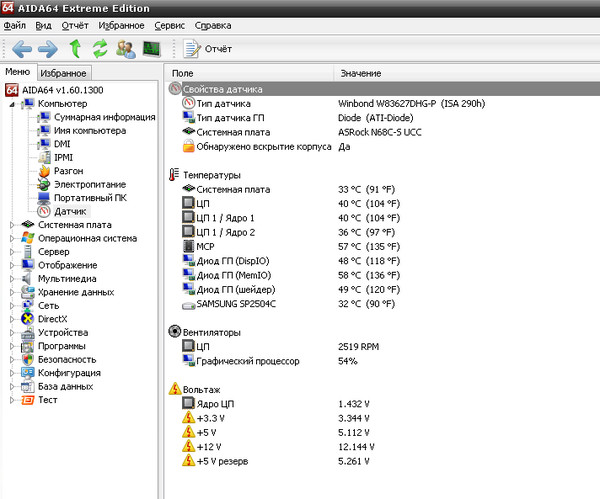Select the DirectX icon in the sidebar tree
The image size is (600, 499).
28,319
